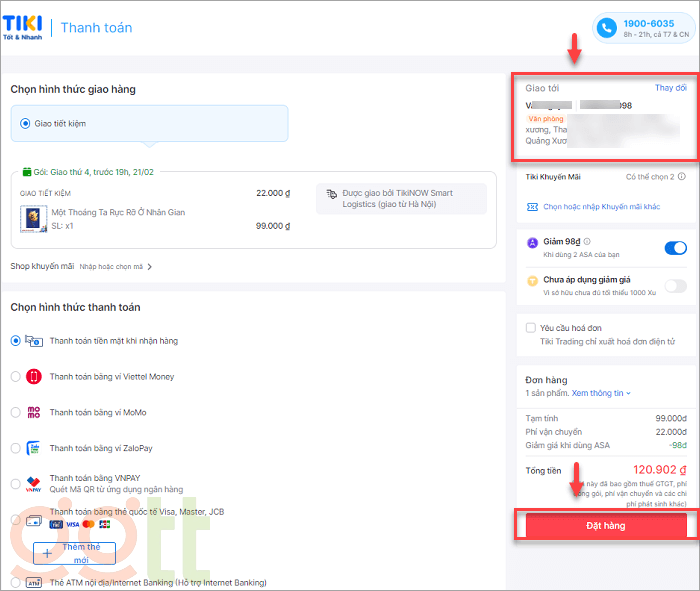Enable the Chưa áp dụng giảm giá toggle
The image size is (700, 591).
pyautogui.click(x=675, y=286)
